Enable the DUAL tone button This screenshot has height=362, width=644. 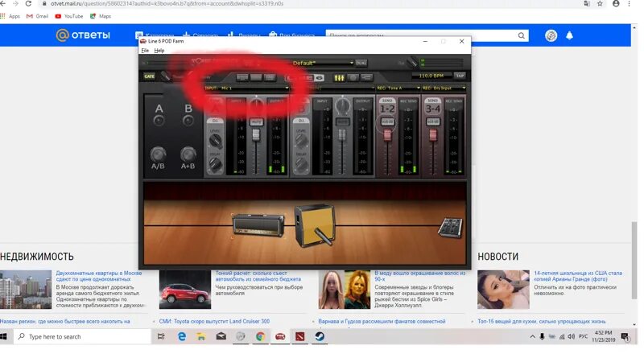[361, 63]
